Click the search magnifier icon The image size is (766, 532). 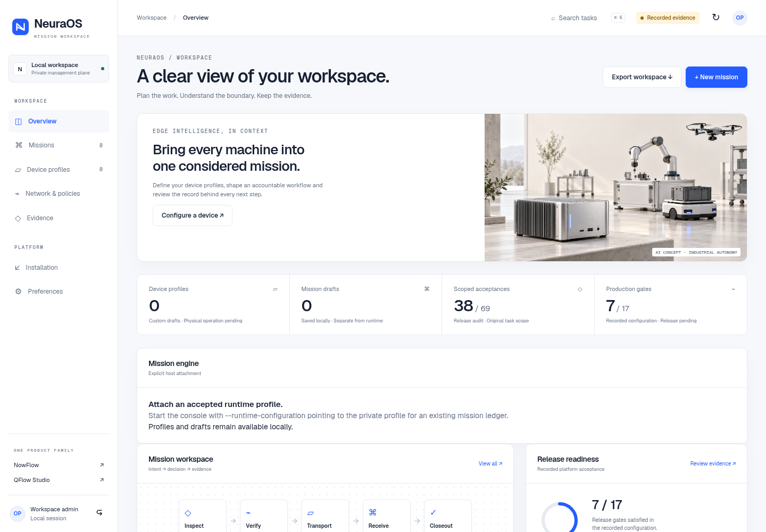[553, 19]
